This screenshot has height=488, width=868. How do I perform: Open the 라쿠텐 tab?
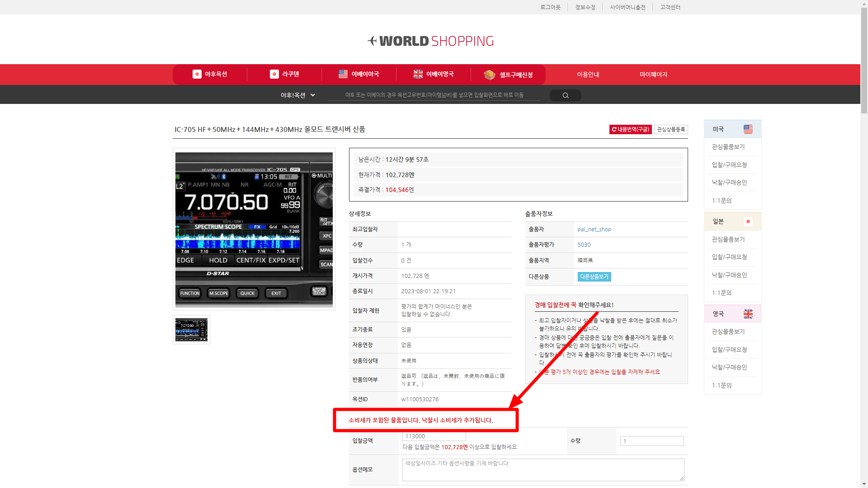tap(284, 74)
